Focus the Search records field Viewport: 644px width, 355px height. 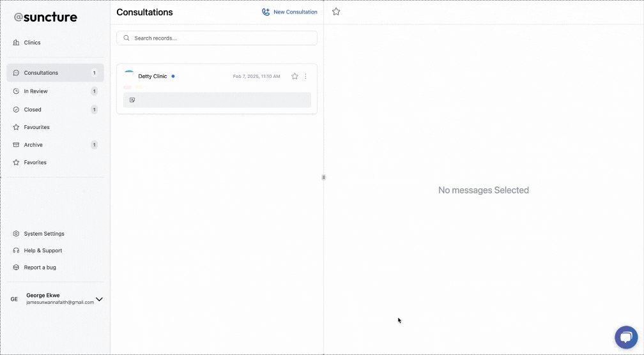(x=217, y=38)
